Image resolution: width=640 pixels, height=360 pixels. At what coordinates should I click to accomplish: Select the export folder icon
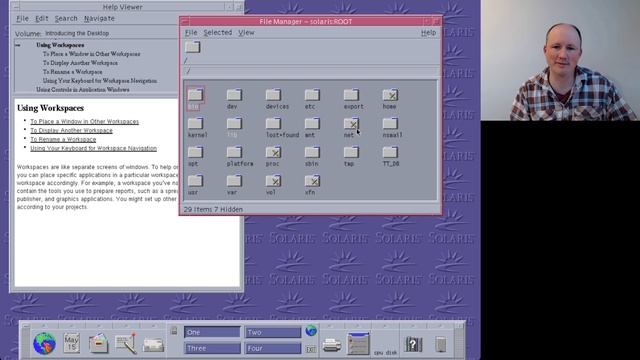(351, 96)
